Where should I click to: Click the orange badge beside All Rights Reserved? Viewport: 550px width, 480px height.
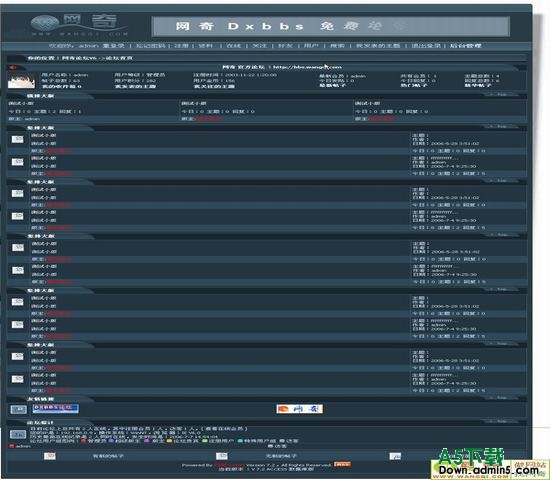point(342,465)
